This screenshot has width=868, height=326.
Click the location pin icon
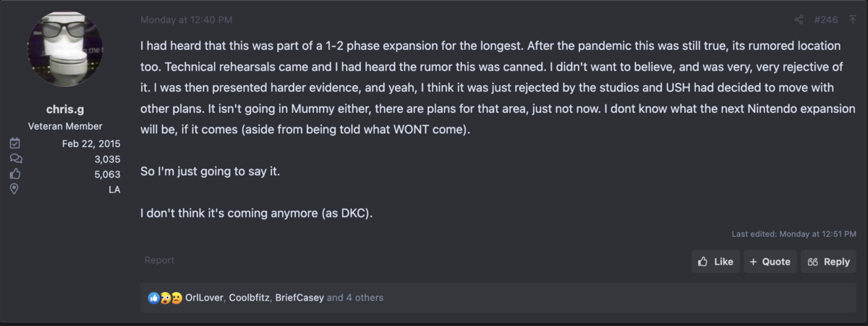pos(15,189)
